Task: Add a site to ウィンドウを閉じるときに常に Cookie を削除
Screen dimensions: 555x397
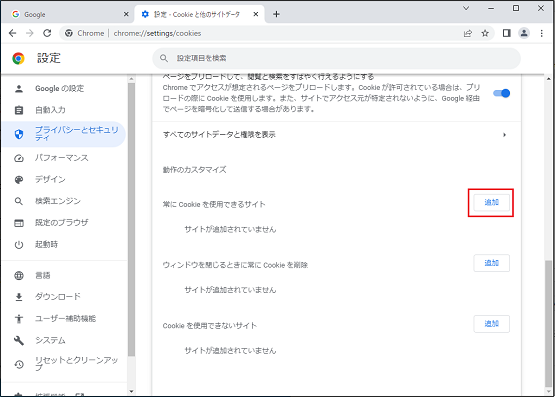Action: pos(491,263)
